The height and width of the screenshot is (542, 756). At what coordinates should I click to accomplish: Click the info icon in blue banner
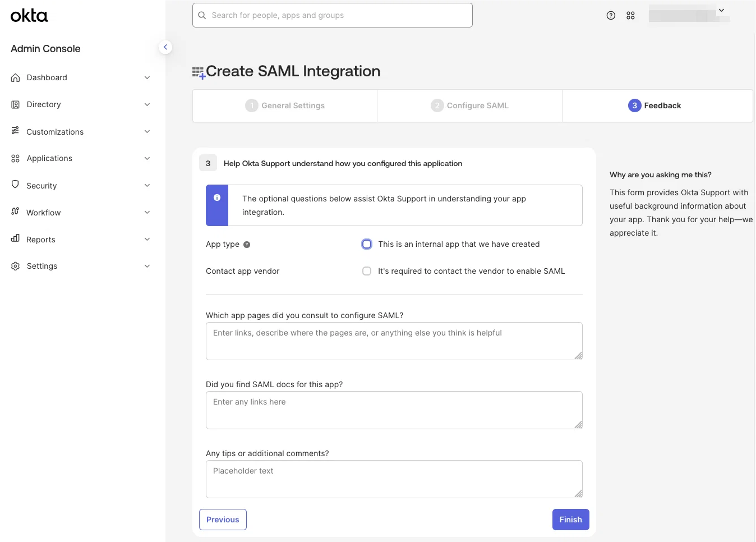pos(217,197)
